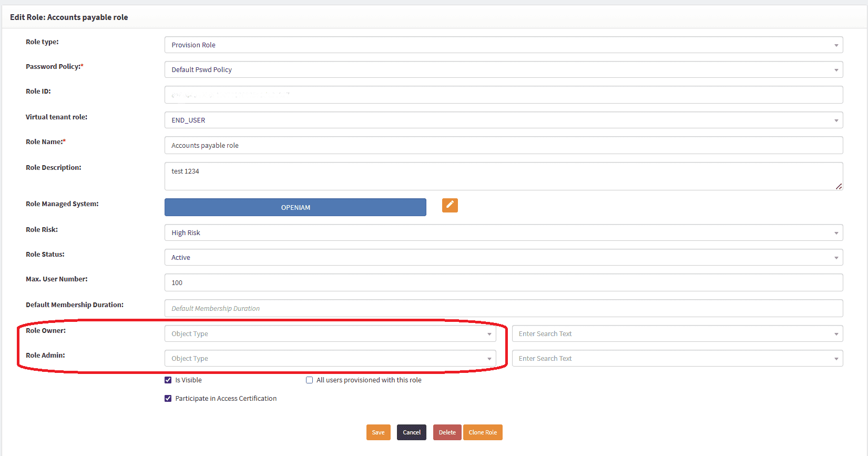Viewport: 868px width, 456px height.
Task: Uncheck Participate in Access Certification
Action: (168, 398)
